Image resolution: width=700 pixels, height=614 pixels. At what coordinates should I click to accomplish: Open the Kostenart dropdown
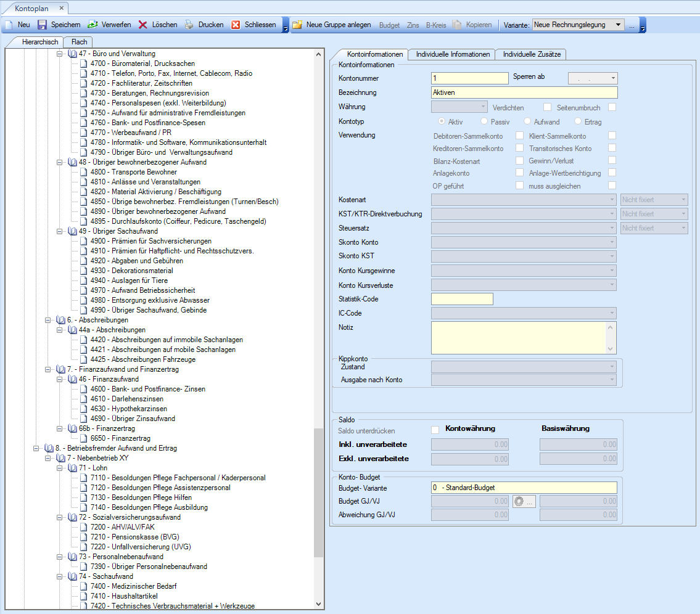click(612, 200)
